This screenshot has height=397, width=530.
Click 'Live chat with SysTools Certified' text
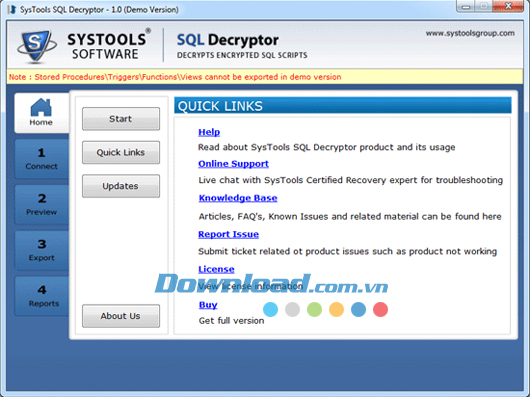[x=351, y=180]
